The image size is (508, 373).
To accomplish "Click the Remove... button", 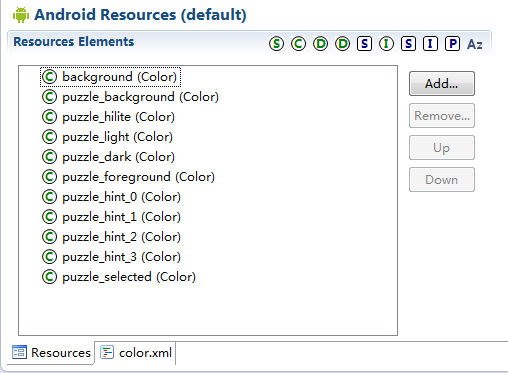I will (442, 116).
